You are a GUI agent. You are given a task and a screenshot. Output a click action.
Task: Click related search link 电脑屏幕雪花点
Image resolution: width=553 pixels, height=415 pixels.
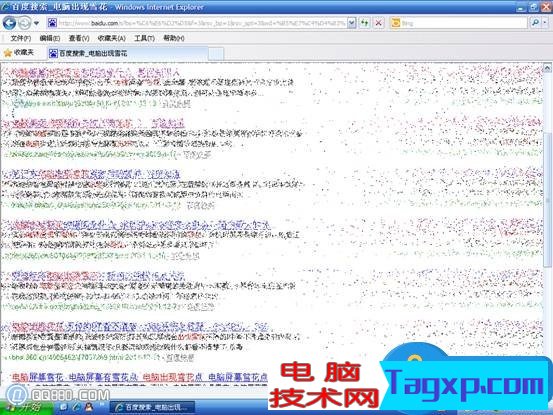(238, 377)
